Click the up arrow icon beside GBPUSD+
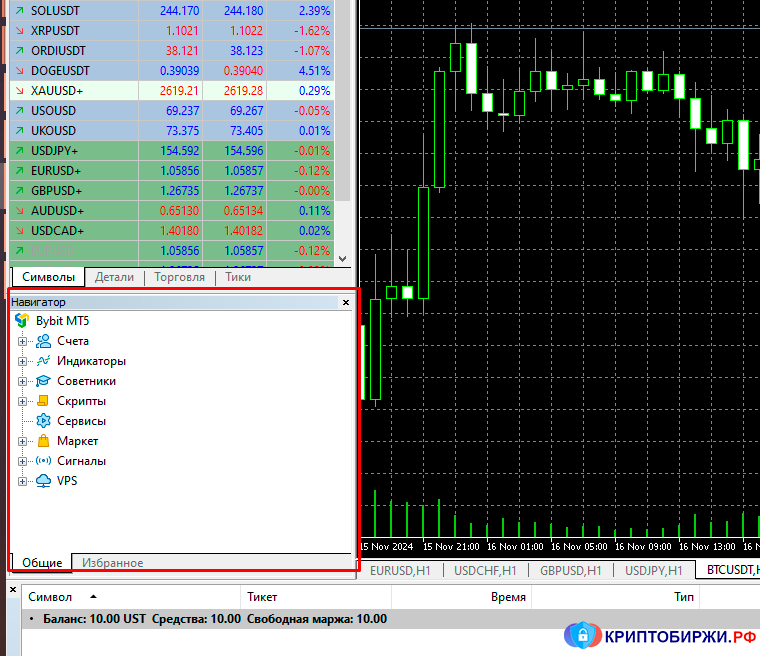760x656 pixels. coord(19,191)
